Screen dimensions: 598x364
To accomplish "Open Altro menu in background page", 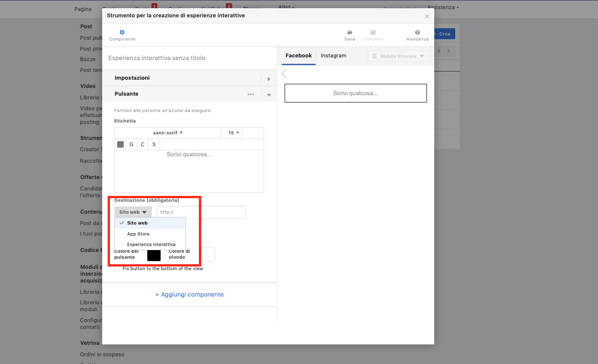I will coord(286,7).
